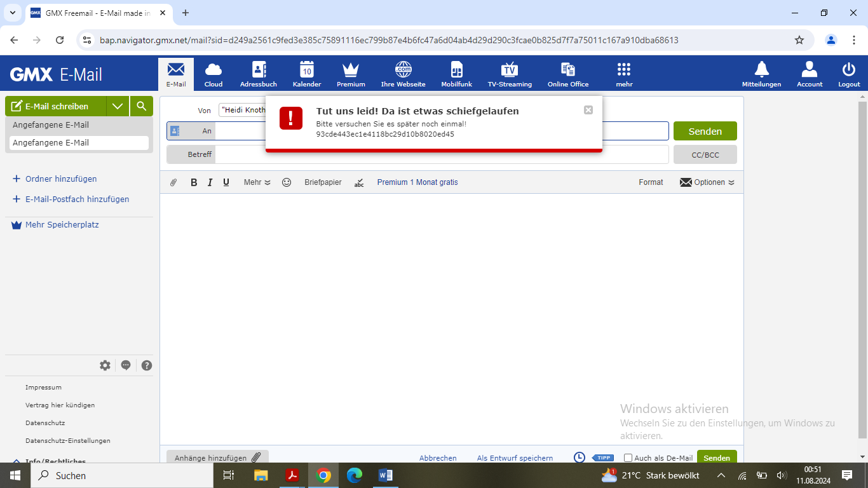This screenshot has height=488, width=868.
Task: Toggle the Auch als De-Mail checkbox
Action: tap(628, 457)
